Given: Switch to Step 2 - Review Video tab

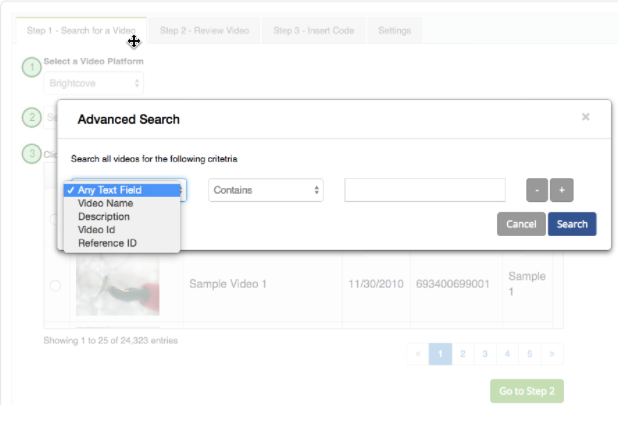Looking at the screenshot, I should point(204,31).
